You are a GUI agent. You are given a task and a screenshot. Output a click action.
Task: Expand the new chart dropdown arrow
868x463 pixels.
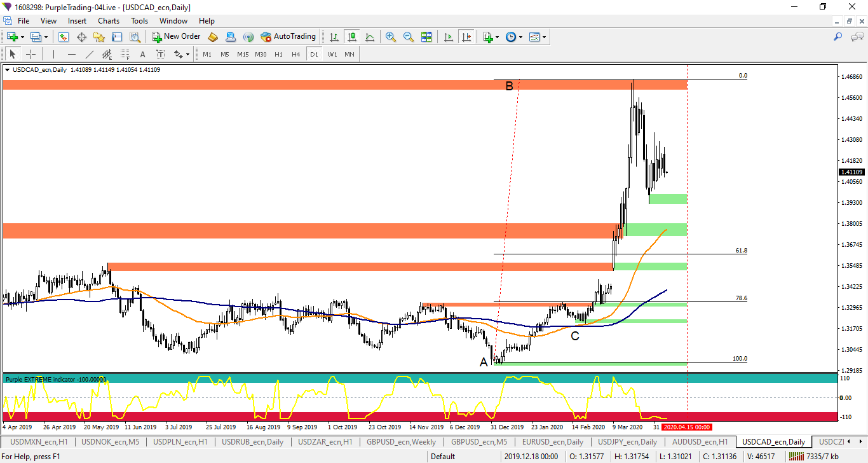22,37
